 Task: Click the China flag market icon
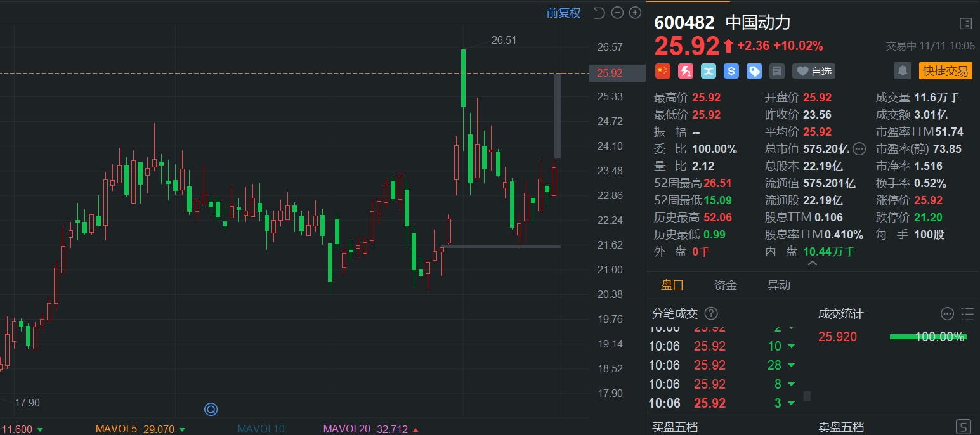662,71
